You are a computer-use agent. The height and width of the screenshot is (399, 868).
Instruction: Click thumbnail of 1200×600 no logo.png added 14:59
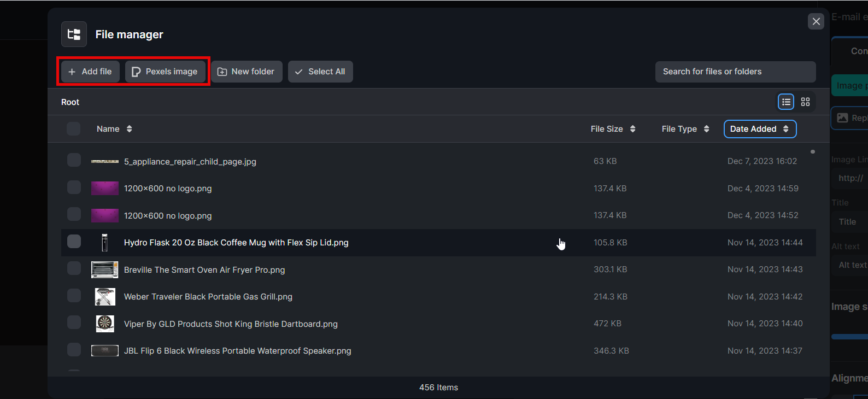click(105, 188)
